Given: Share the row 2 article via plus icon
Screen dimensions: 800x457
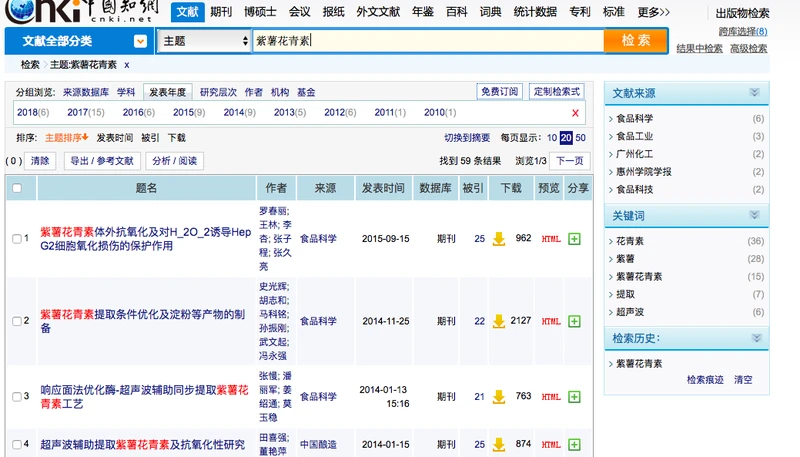Looking at the screenshot, I should tap(574, 321).
